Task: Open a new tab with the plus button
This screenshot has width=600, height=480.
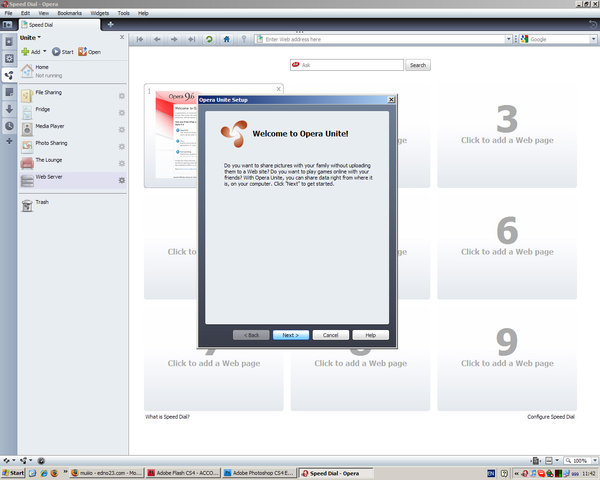Action: [x=111, y=24]
